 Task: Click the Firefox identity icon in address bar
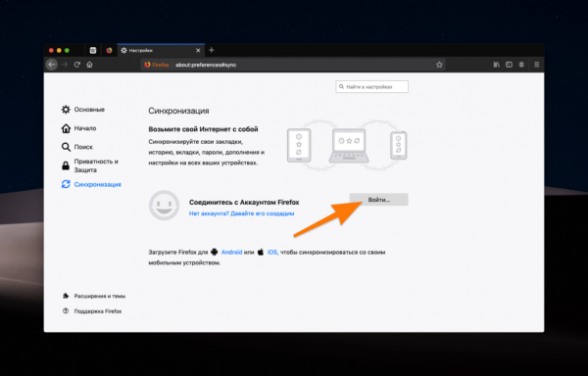(157, 65)
